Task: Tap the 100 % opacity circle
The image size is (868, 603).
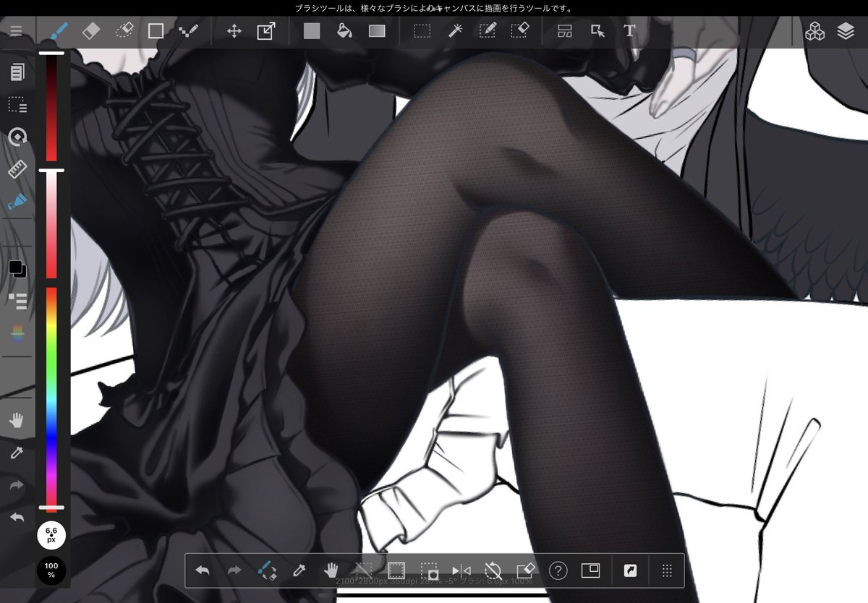Action: coord(51,570)
